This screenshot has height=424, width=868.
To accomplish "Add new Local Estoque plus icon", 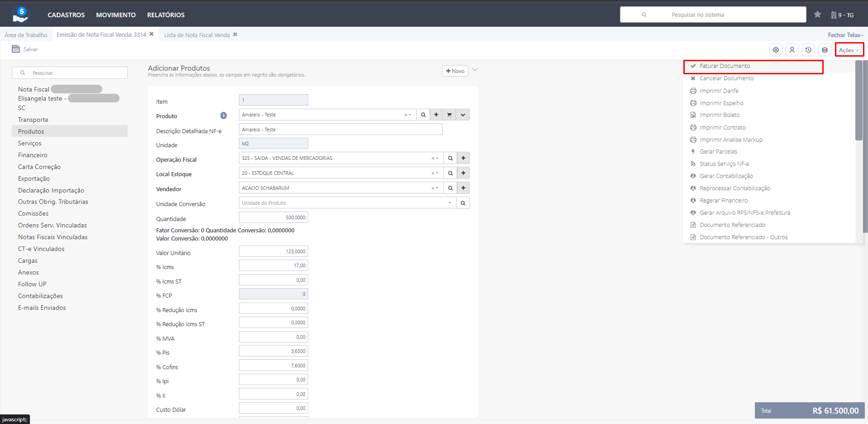I will pyautogui.click(x=463, y=173).
